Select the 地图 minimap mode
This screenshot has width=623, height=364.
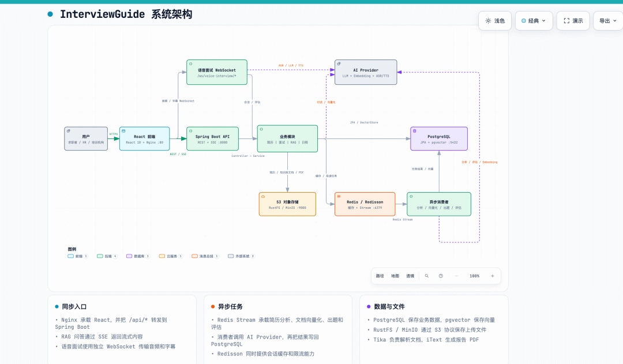tap(395, 276)
